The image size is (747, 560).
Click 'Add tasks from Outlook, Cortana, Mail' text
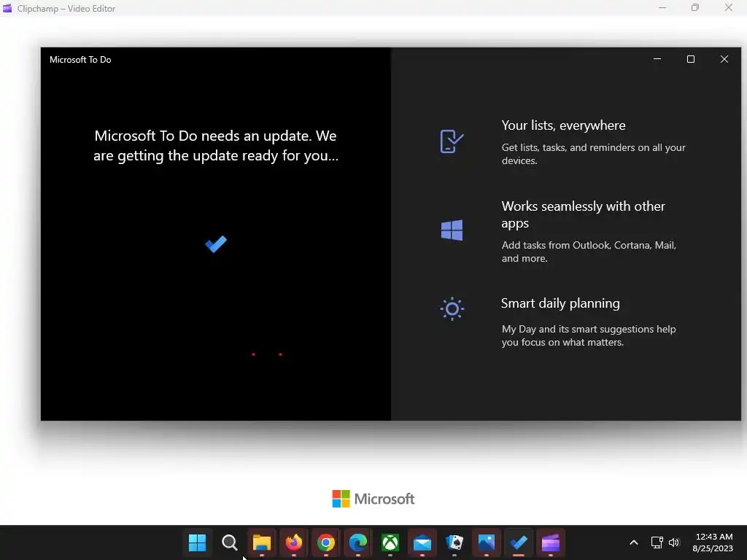589,252
